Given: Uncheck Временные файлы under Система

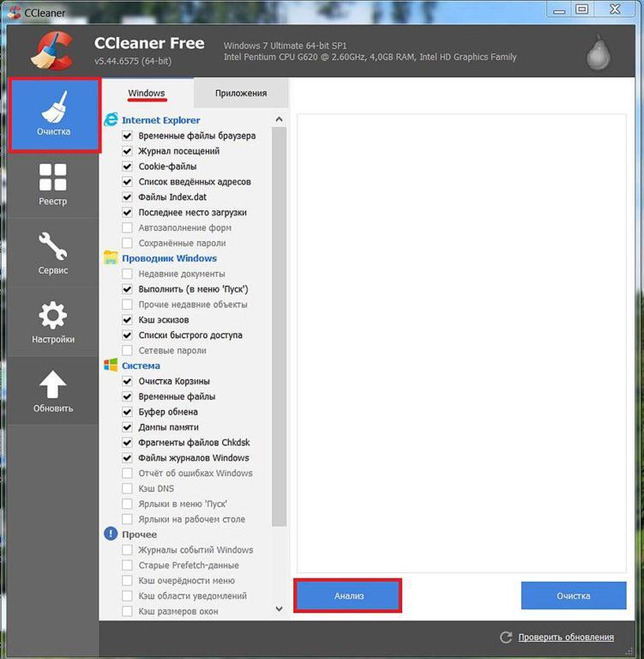Looking at the screenshot, I should coord(127,396).
